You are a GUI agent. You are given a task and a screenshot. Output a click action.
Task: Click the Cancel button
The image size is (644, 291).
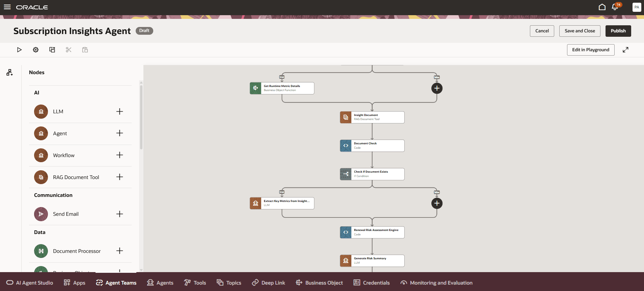542,31
